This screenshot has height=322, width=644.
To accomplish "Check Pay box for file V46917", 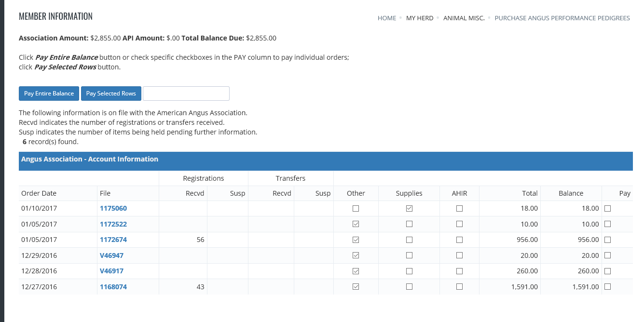I will [607, 271].
